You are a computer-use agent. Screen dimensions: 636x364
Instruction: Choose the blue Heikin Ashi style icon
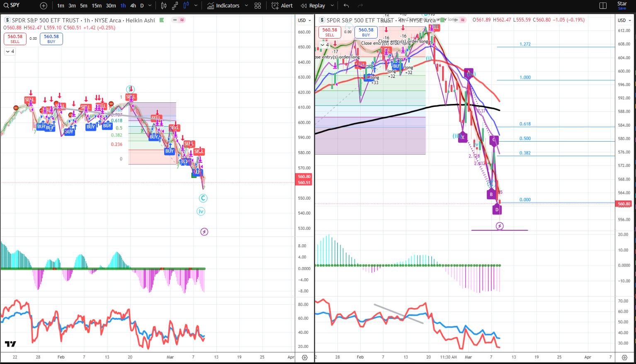pos(186,5)
